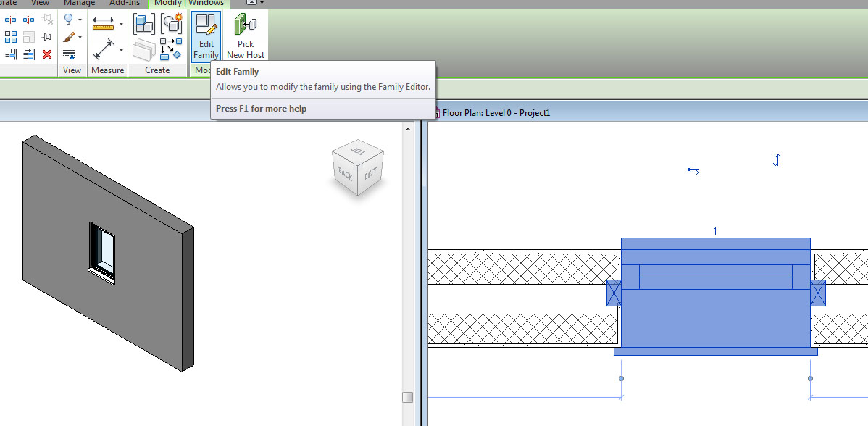Screen dimensions: 868x426
Task: Select the Measure ruler tool
Action: pyautogui.click(x=103, y=24)
